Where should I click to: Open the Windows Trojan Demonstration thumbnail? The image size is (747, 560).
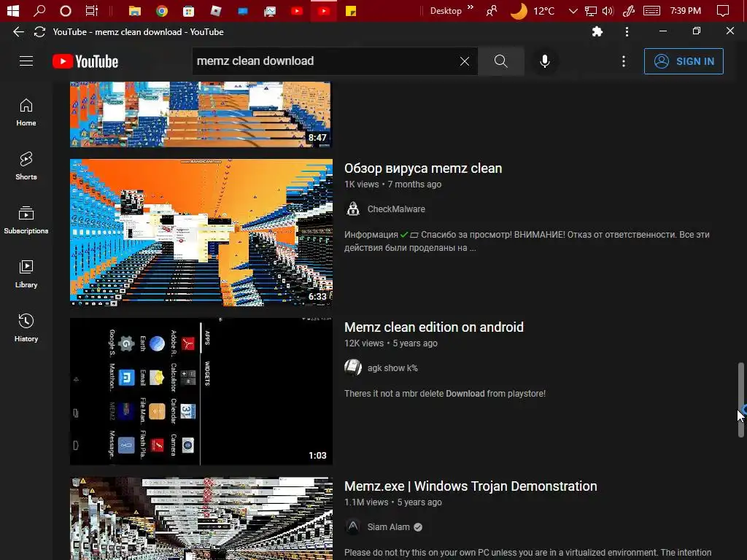pyautogui.click(x=201, y=518)
